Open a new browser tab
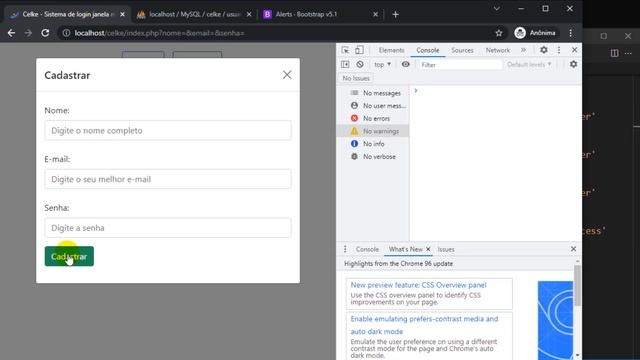 tap(395, 14)
